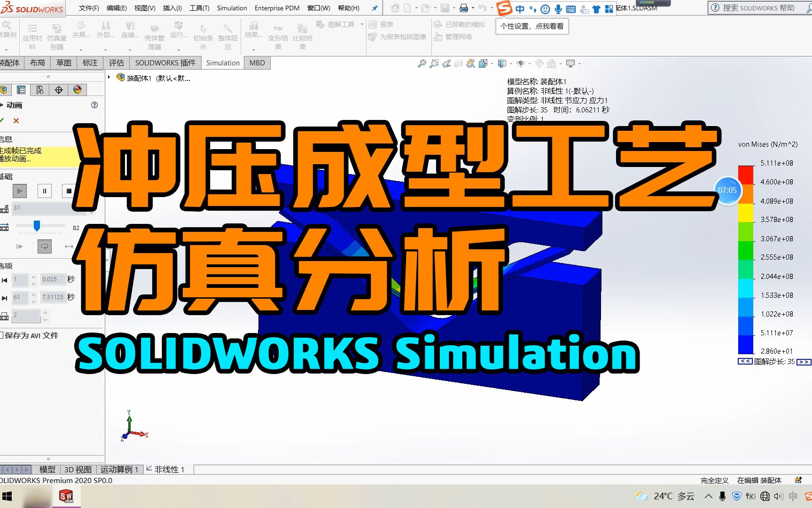The width and height of the screenshot is (812, 508).
Task: Open the DimXpertManager crosshair tab icon
Action: click(x=59, y=90)
